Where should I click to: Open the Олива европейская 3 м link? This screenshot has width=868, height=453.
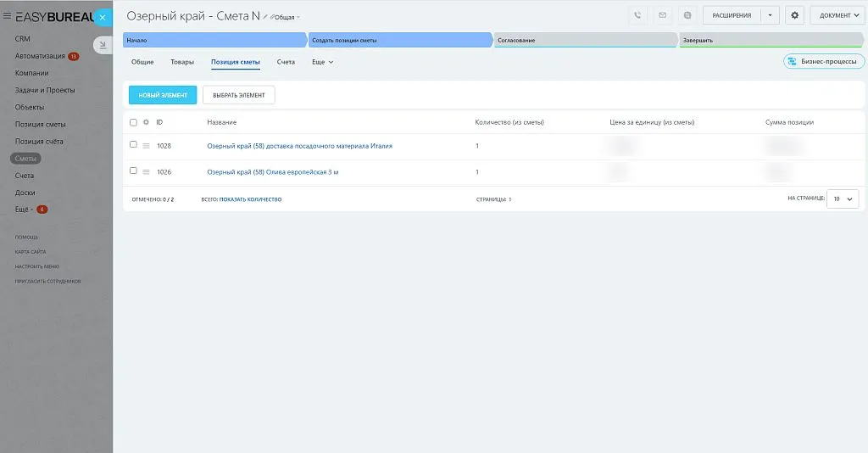click(273, 172)
